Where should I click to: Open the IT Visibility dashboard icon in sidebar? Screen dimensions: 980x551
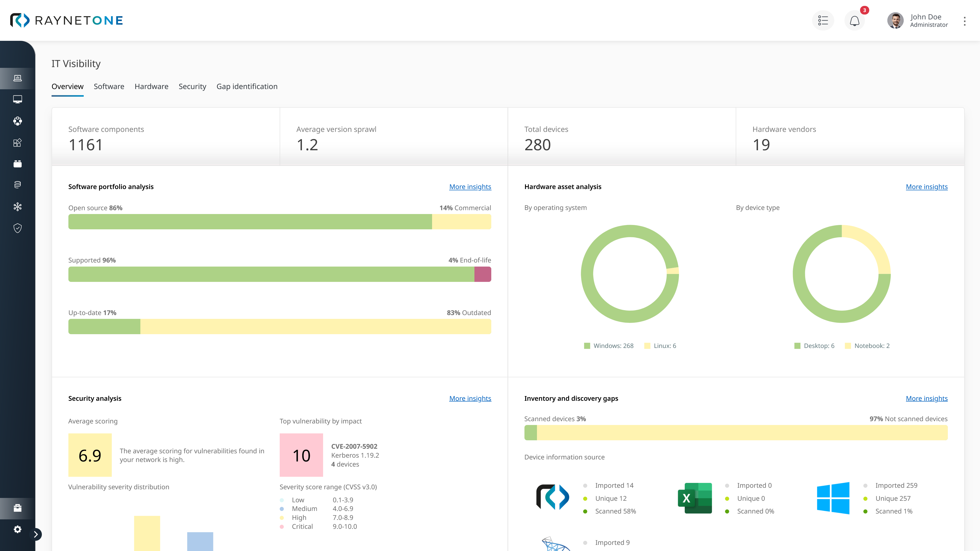click(17, 78)
